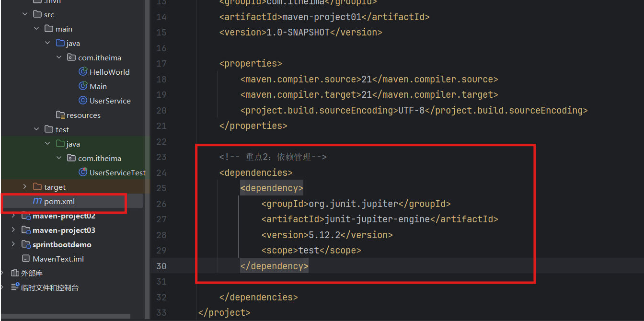Screen dimensions: 644x321
Task: Expand the sprintbootdemo module chevron
Action: (x=13, y=244)
